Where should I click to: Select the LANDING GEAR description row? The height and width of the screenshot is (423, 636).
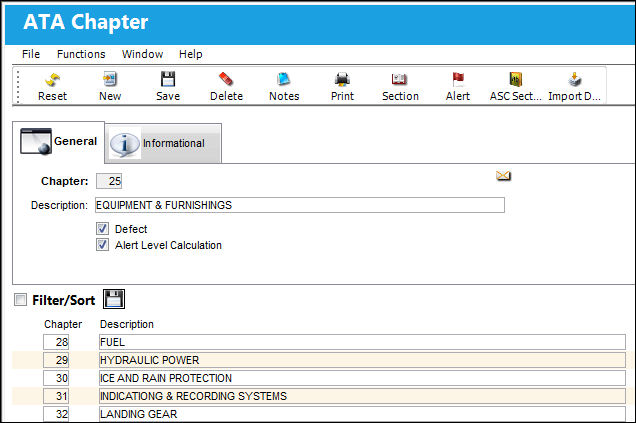362,414
